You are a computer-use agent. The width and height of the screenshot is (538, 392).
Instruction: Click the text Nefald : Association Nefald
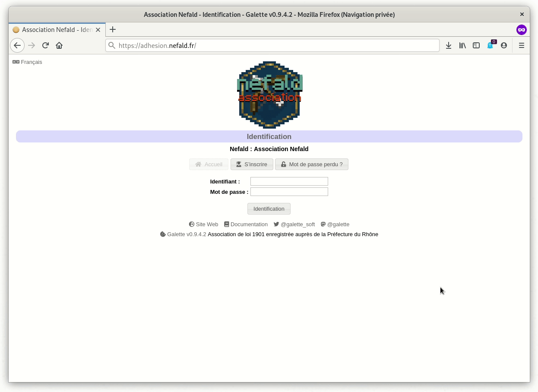[x=269, y=149]
